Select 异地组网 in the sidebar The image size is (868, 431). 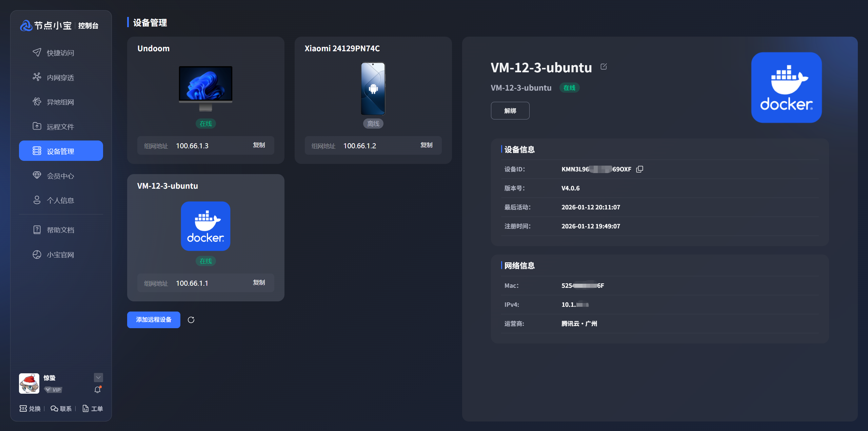pos(60,102)
